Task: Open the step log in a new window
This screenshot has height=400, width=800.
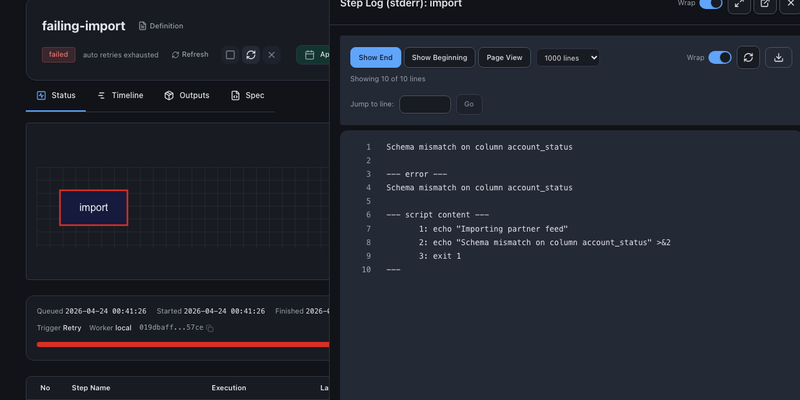Action: (765, 4)
